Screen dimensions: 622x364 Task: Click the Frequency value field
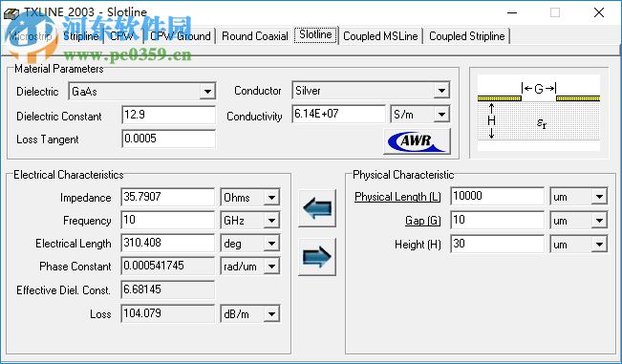167,220
